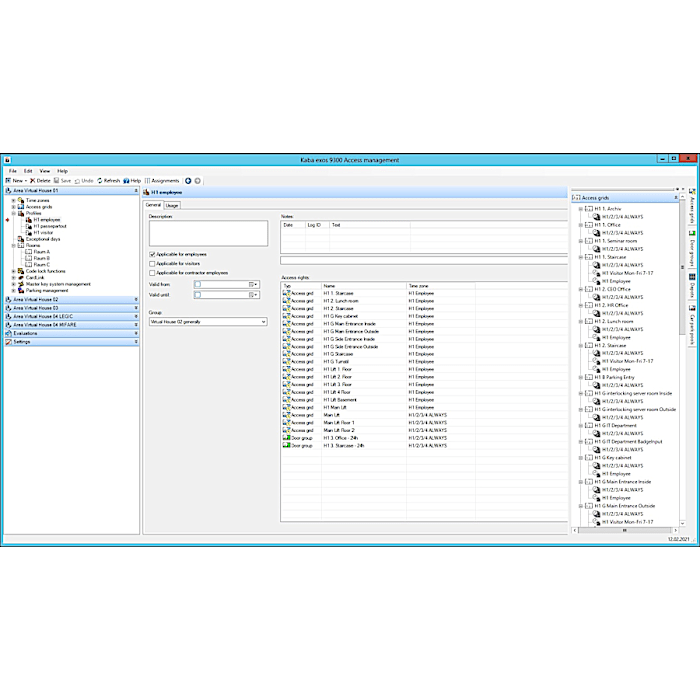Expand the Time zones tree node
Image resolution: width=700 pixels, height=700 pixels.
coord(13,200)
